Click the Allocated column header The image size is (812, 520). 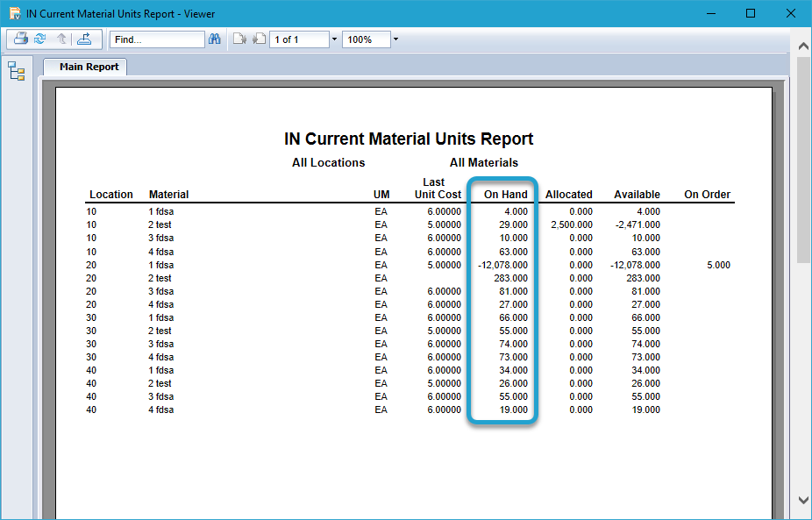coord(568,195)
